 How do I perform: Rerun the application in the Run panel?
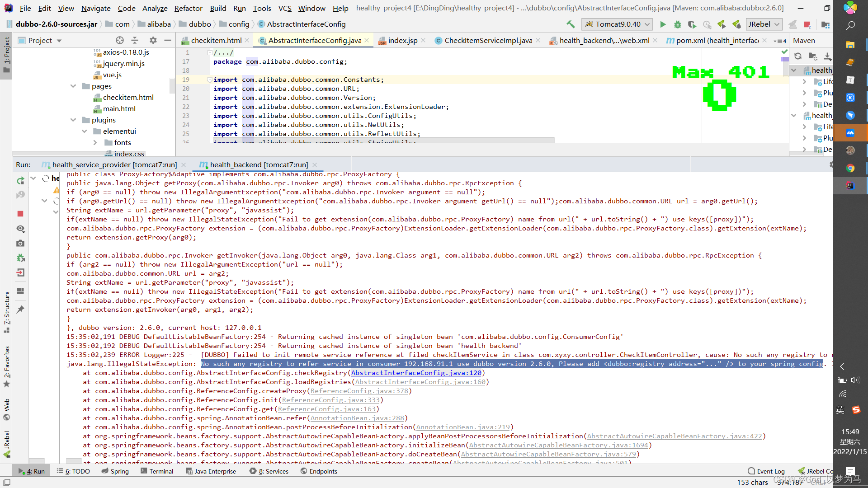(x=20, y=181)
